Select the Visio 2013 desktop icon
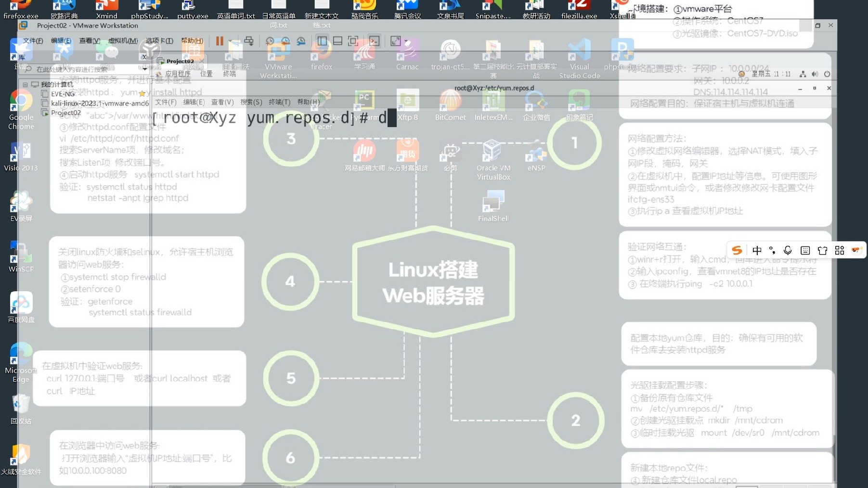 pyautogui.click(x=21, y=156)
